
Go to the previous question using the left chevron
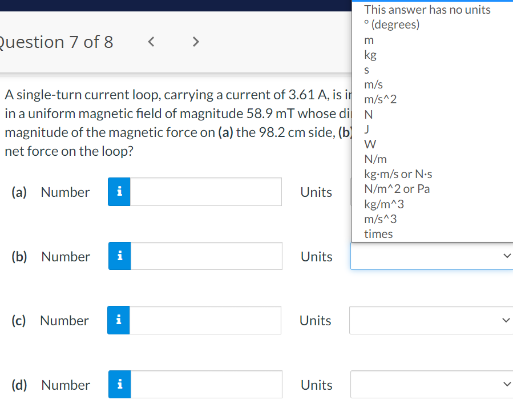coord(151,41)
